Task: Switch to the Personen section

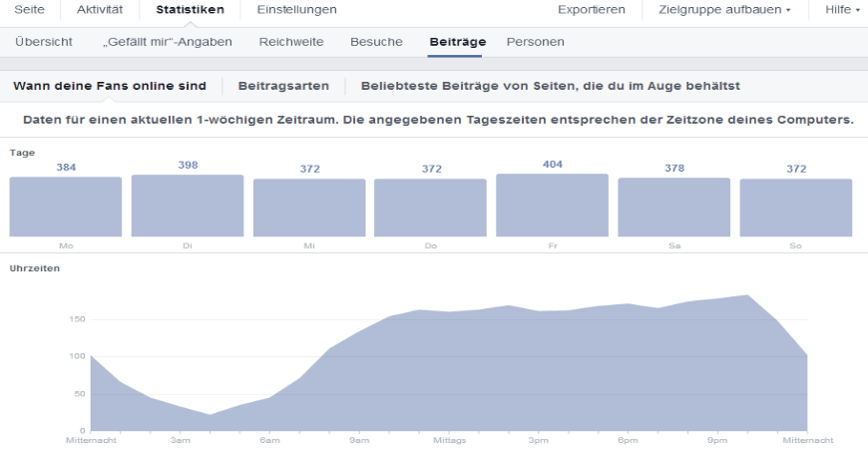Action: click(x=535, y=42)
